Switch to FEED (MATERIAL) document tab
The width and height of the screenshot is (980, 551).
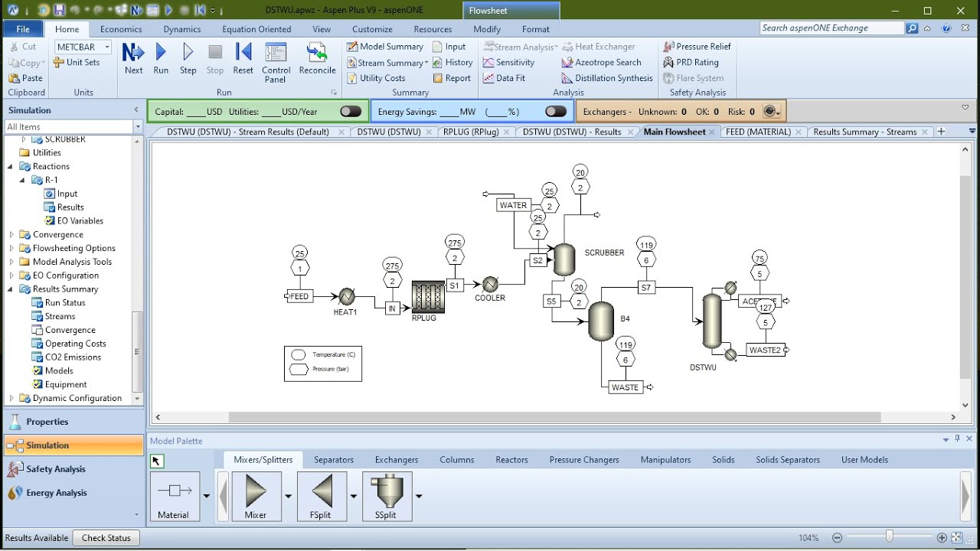[758, 132]
